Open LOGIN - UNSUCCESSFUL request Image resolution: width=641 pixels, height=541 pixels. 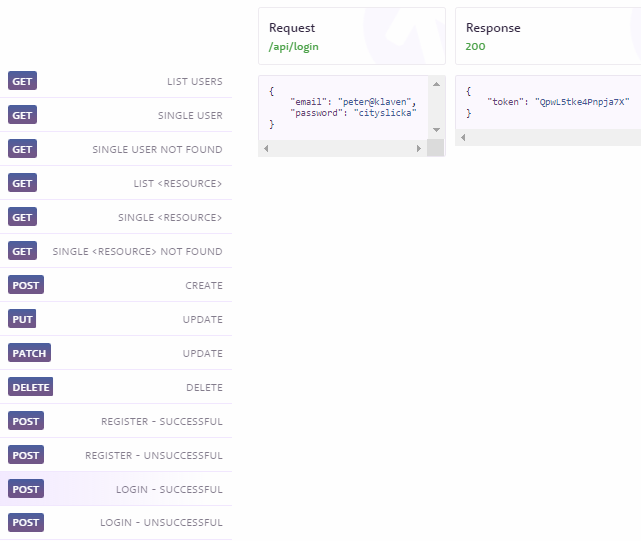pyautogui.click(x=116, y=522)
